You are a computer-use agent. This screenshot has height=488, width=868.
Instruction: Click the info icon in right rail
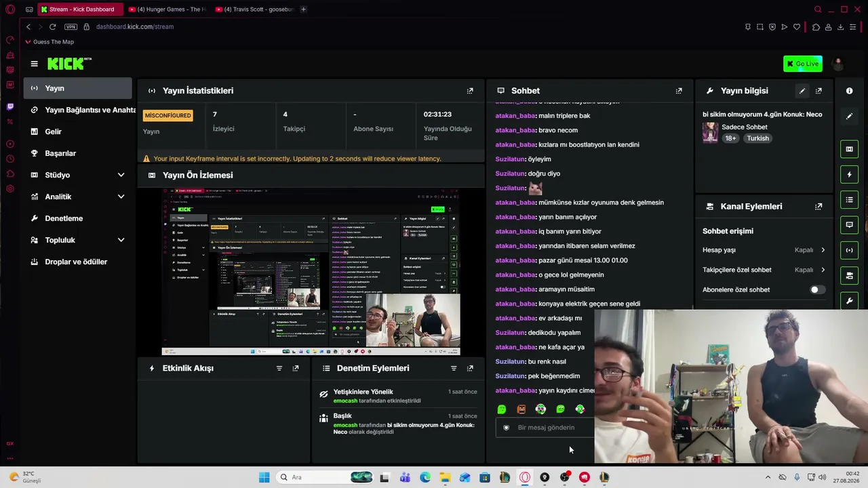point(849,91)
